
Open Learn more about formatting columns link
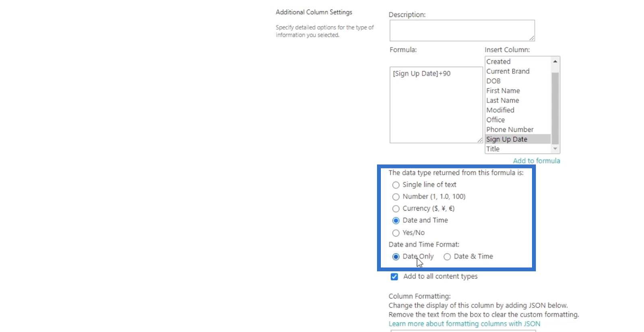(x=464, y=324)
